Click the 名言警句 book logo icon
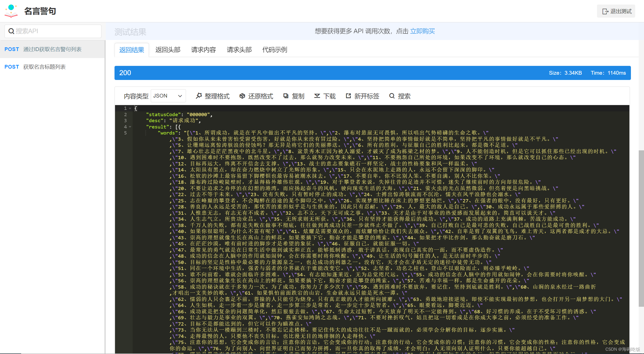This screenshot has width=644, height=354. pyautogui.click(x=11, y=11)
